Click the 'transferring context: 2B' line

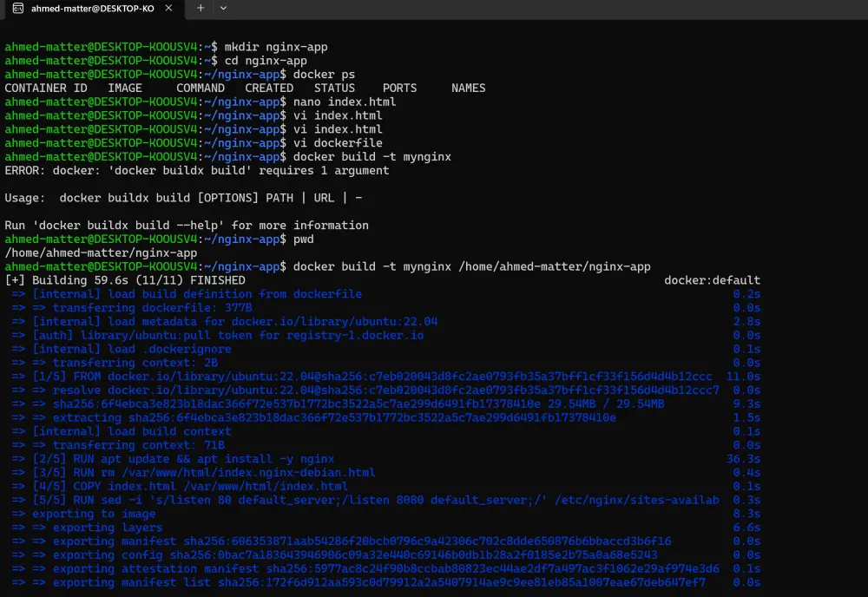pyautogui.click(x=115, y=363)
